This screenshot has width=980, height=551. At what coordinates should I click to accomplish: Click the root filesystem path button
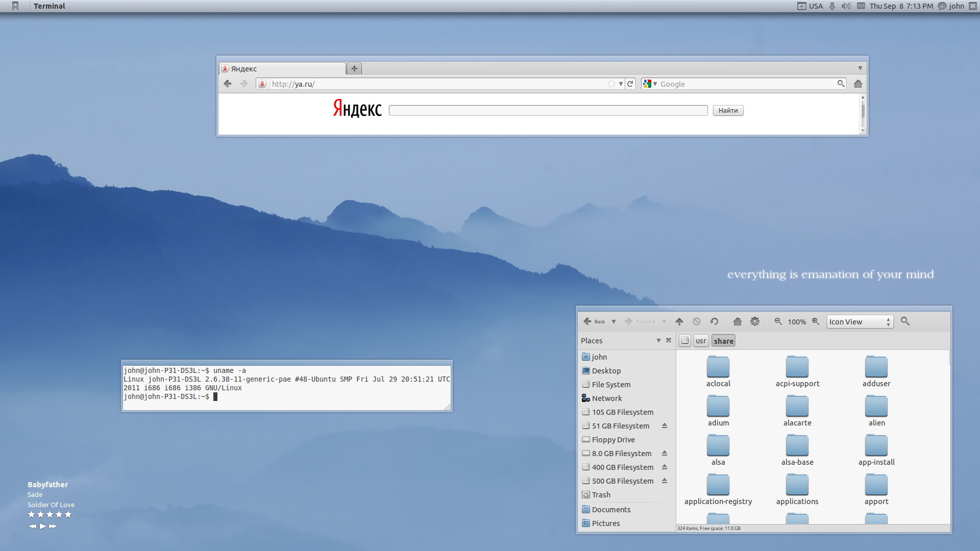[x=685, y=341]
